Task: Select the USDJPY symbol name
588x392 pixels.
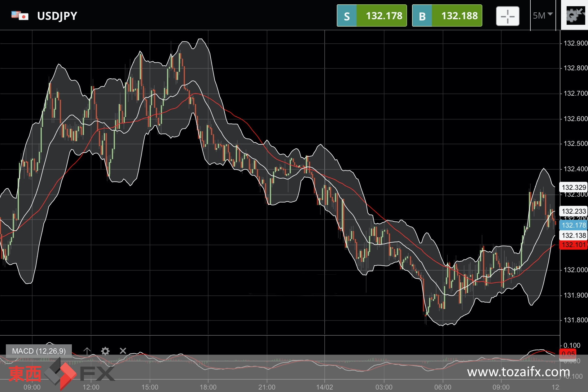Action: (x=57, y=16)
